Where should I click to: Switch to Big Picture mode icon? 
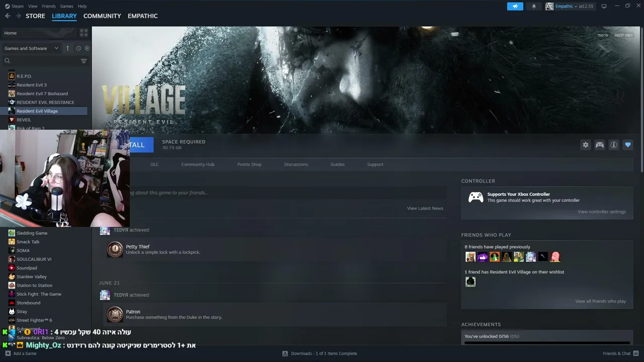[604, 6]
